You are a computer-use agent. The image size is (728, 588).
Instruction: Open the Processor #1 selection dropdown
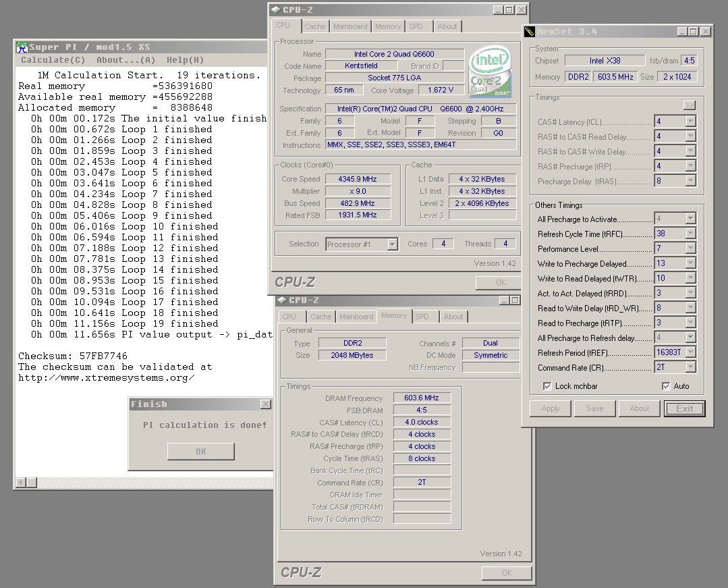[x=393, y=244]
